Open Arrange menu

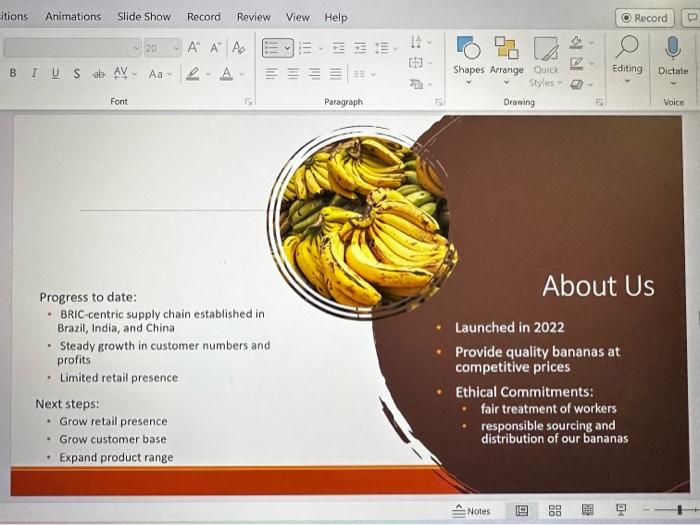coord(506,60)
